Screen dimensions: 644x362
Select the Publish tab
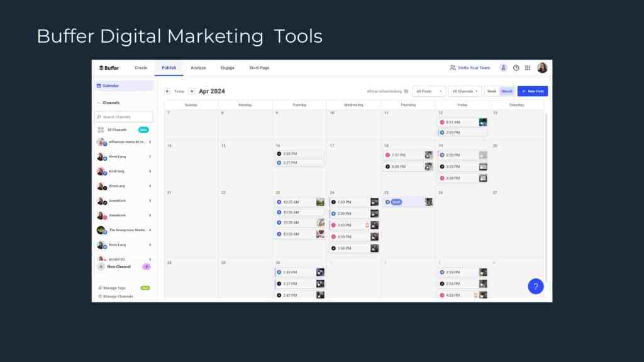point(169,68)
